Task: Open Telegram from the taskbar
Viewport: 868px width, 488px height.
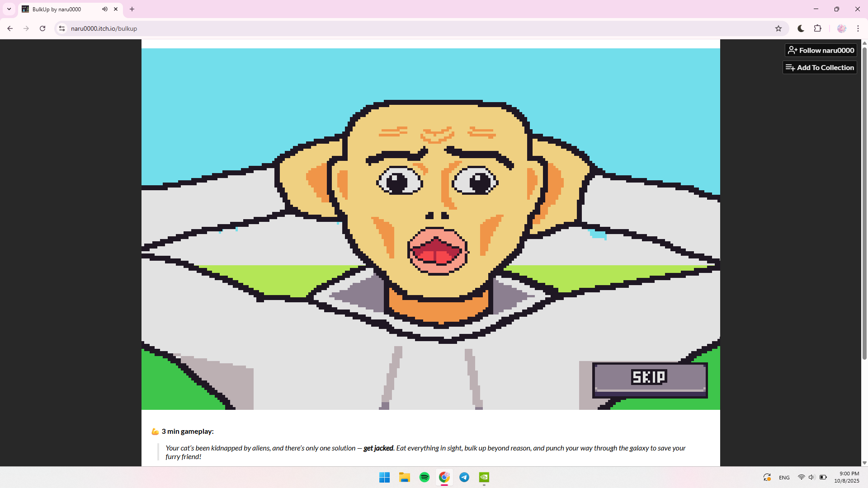Action: click(464, 477)
